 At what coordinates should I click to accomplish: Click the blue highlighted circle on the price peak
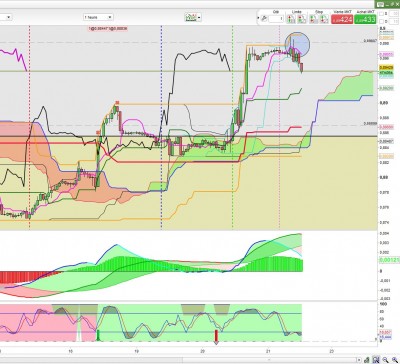click(x=297, y=44)
